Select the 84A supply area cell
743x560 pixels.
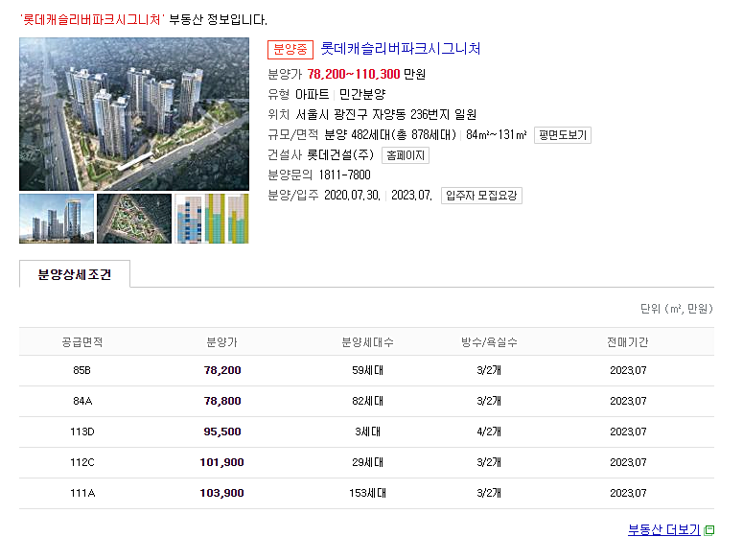tap(82, 401)
